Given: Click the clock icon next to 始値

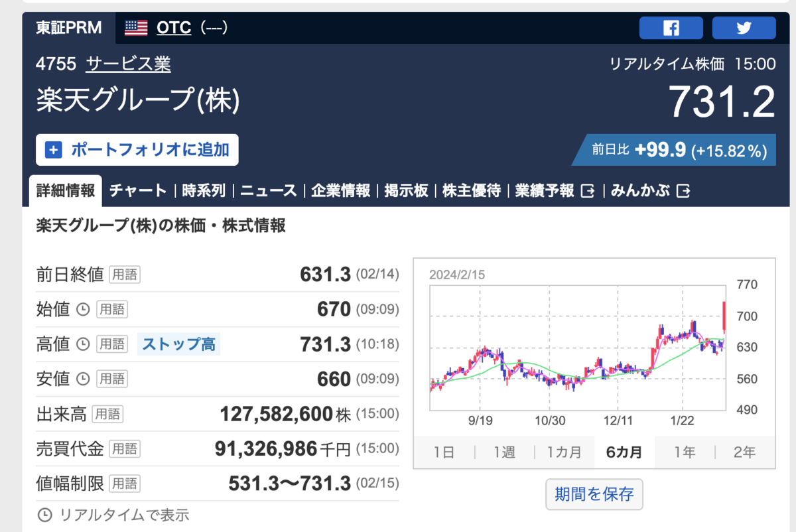Looking at the screenshot, I should click(x=83, y=309).
